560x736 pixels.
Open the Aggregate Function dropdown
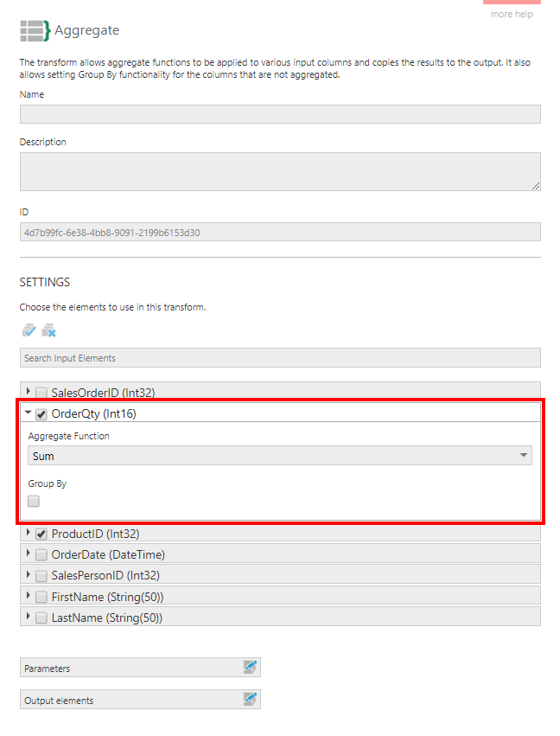[x=279, y=456]
